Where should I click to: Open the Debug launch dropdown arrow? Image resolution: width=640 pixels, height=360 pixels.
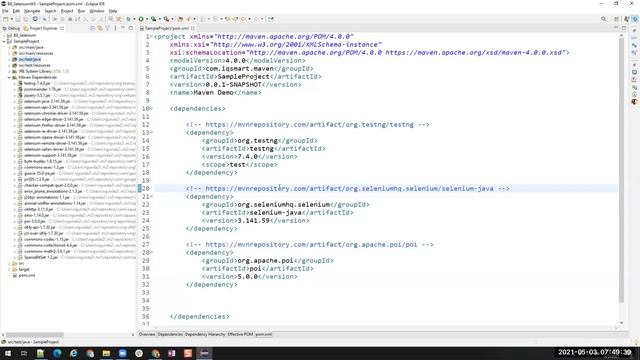tap(134, 19)
